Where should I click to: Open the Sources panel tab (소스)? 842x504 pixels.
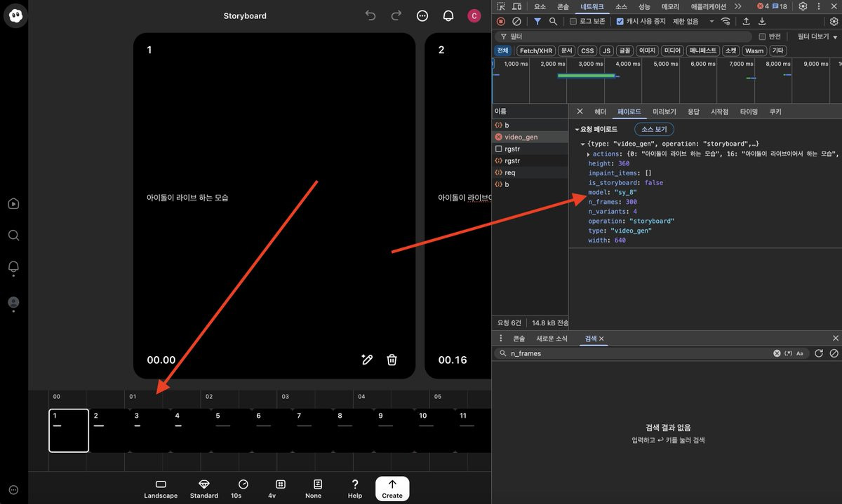coord(621,6)
